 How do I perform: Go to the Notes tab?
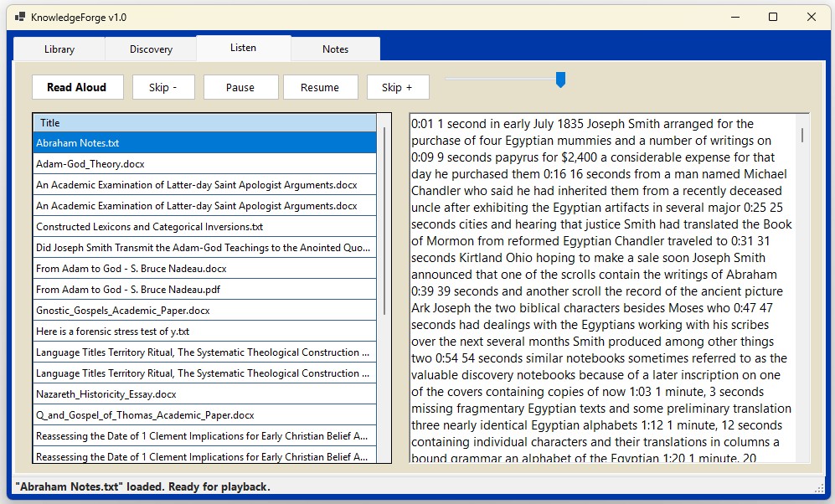(336, 49)
